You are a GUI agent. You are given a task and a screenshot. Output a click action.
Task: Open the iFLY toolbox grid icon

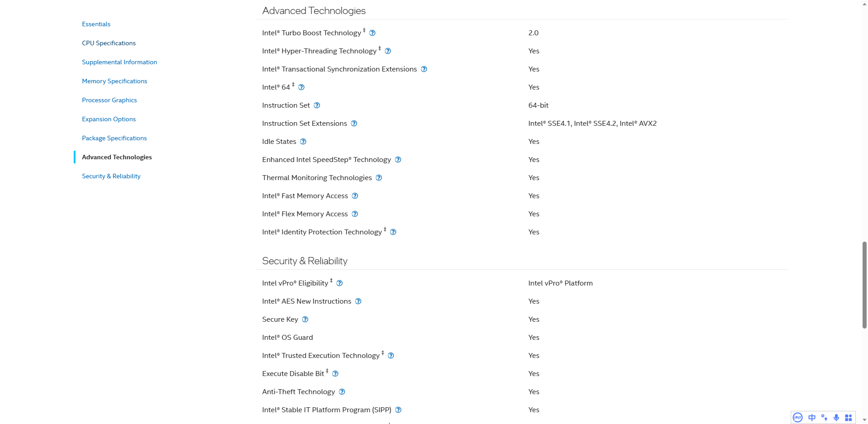(849, 418)
